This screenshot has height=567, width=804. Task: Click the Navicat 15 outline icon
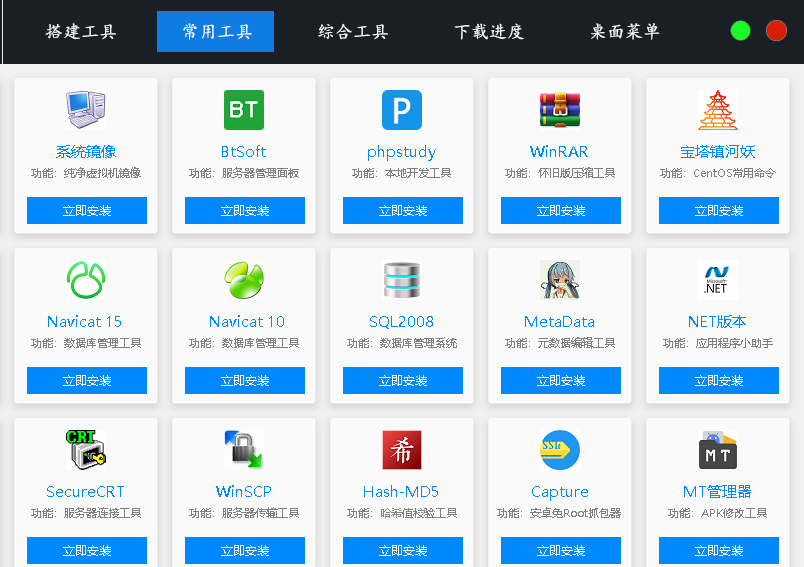tap(86, 280)
